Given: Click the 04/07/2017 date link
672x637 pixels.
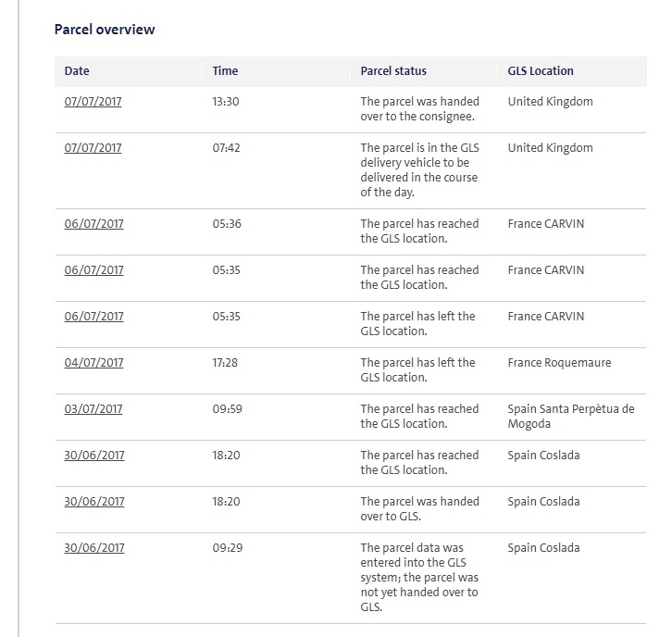Looking at the screenshot, I should [93, 363].
